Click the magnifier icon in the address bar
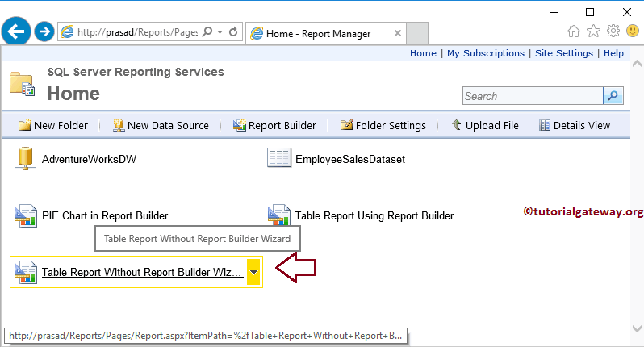Image resolution: width=644 pixels, height=347 pixels. (x=208, y=31)
